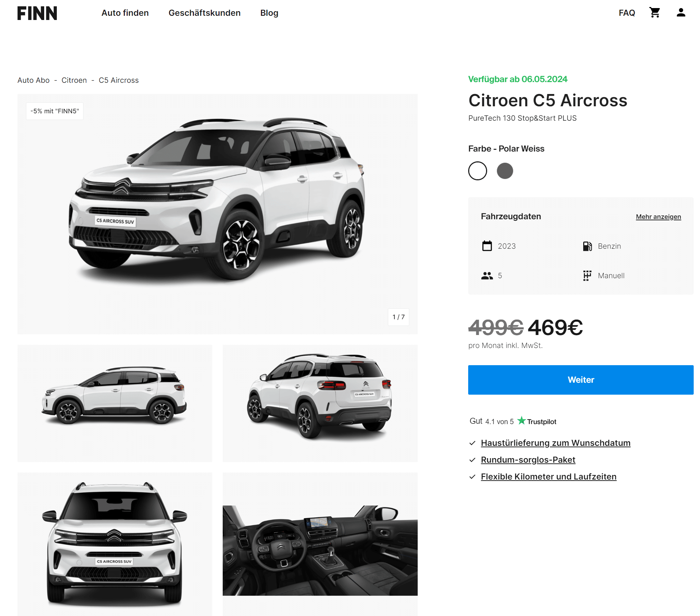
Task: Click the passengers icon beside 5
Action: pyautogui.click(x=487, y=276)
